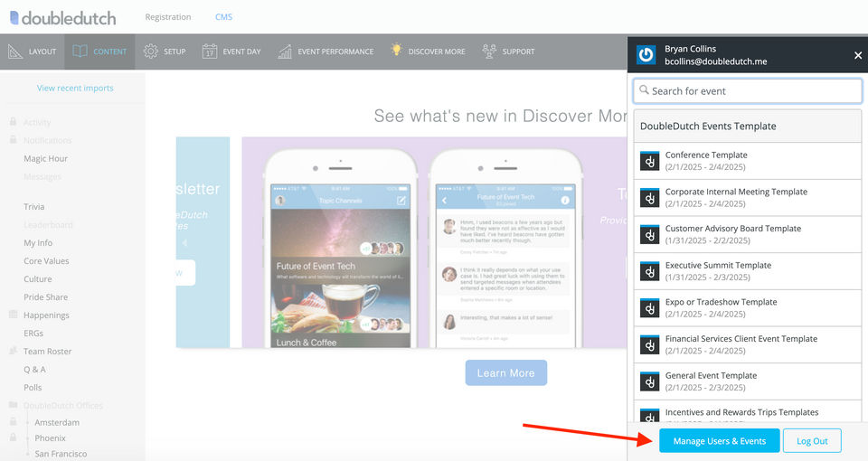Open Team Roster in sidebar
This screenshot has width=868, height=461.
pyautogui.click(x=48, y=352)
